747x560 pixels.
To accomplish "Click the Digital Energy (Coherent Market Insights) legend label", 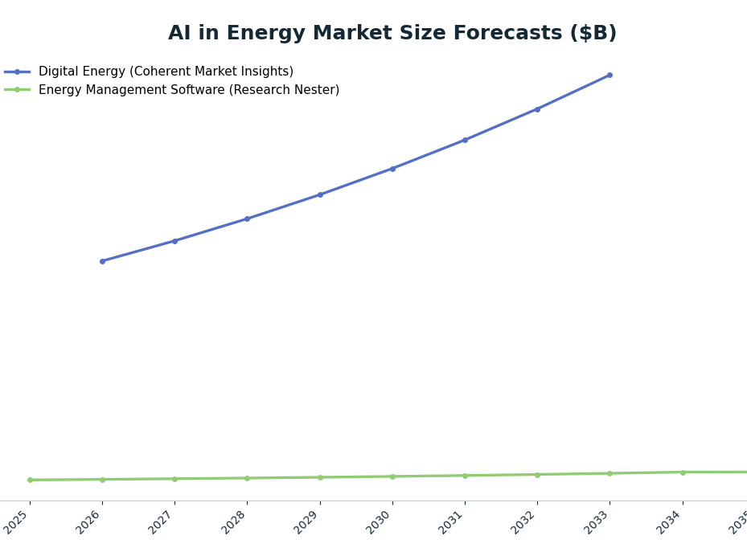I will pos(166,72).
